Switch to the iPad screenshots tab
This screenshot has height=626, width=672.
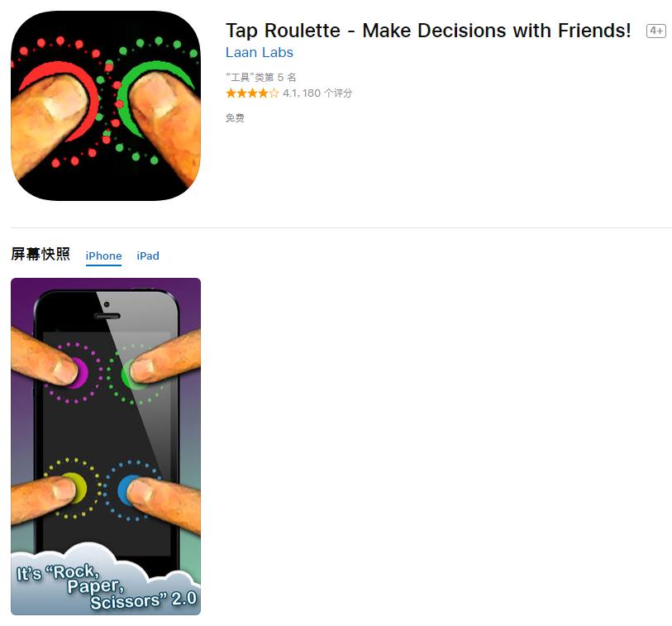(148, 256)
